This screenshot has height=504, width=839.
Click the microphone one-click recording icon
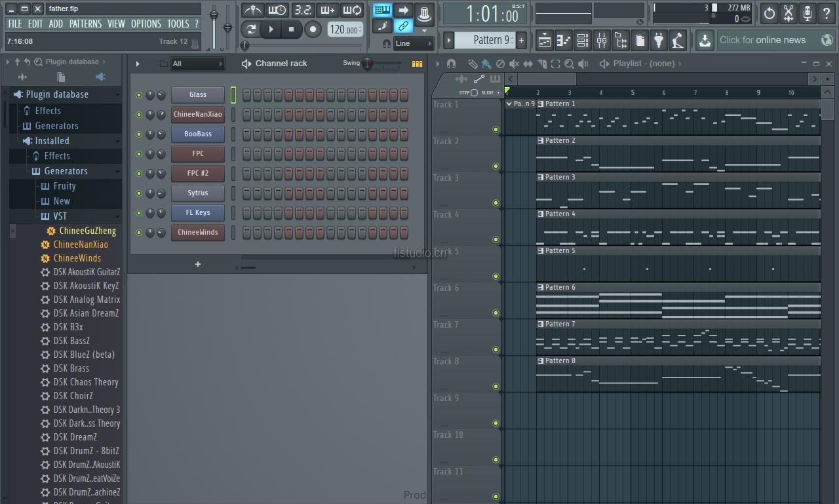pyautogui.click(x=808, y=12)
